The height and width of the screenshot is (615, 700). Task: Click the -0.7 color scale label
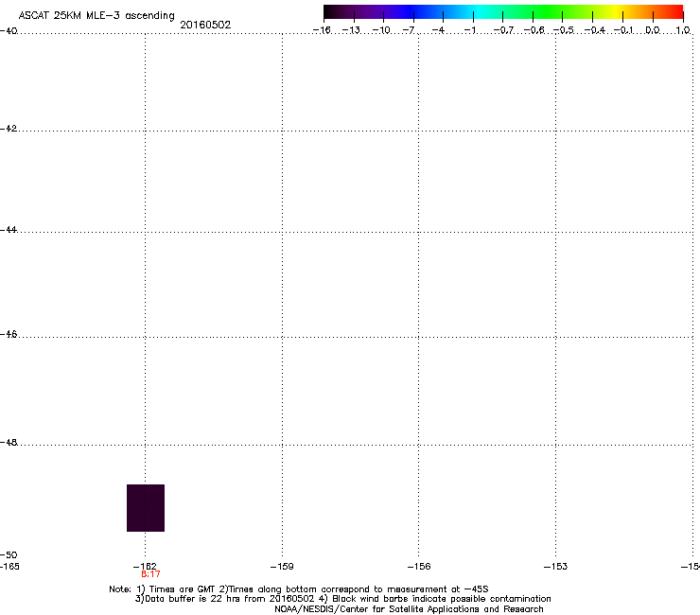click(503, 30)
